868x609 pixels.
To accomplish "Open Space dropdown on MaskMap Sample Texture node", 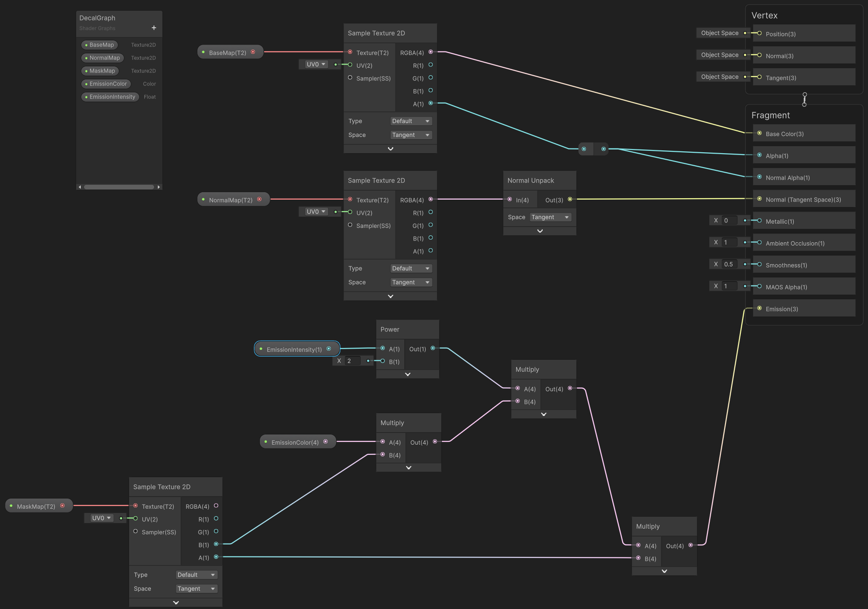I will coord(197,589).
